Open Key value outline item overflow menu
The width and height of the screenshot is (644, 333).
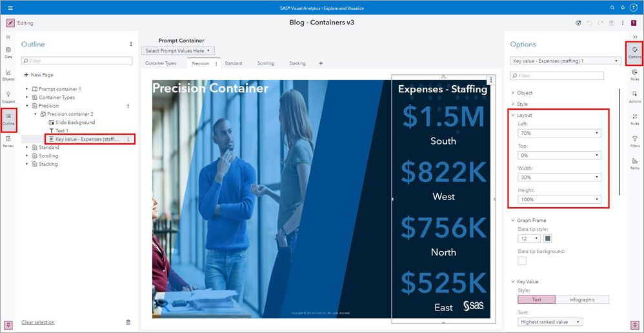(128, 139)
